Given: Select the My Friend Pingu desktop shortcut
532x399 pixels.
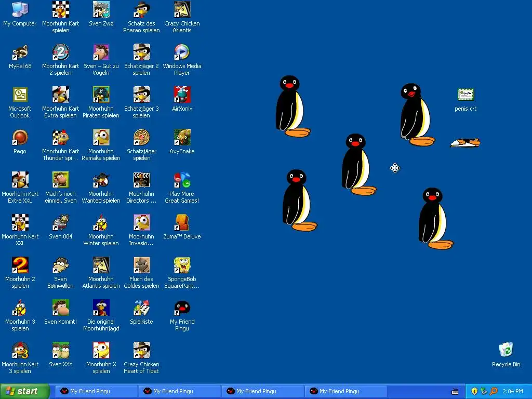Looking at the screenshot, I should [182, 308].
